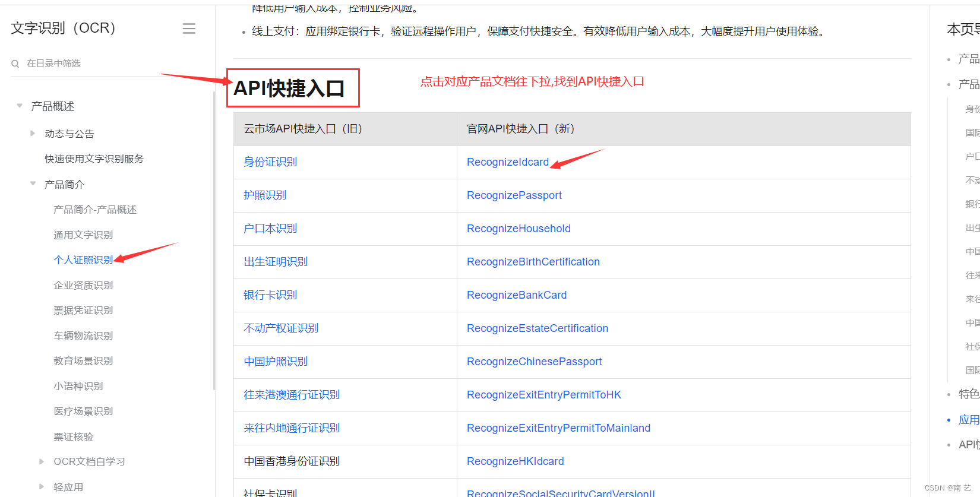980x497 pixels.
Task: Open the 银行卡识别 marketplace link
Action: 270,295
